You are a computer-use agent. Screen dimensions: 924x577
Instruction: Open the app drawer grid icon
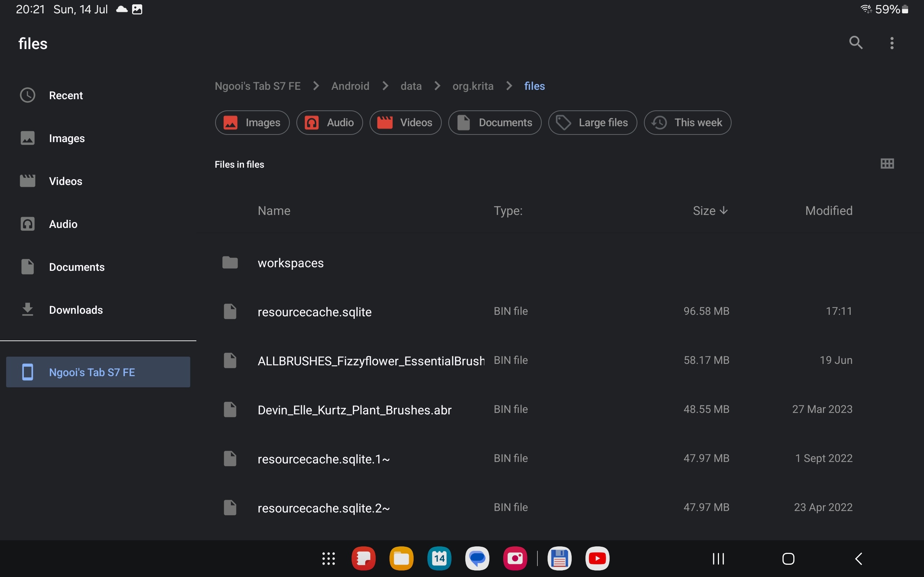[x=328, y=559]
